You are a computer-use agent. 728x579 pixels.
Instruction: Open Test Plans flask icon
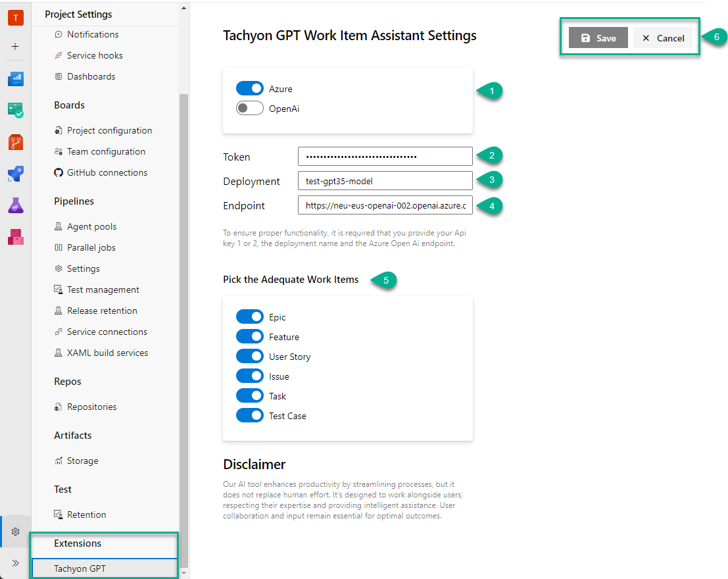pos(16,205)
